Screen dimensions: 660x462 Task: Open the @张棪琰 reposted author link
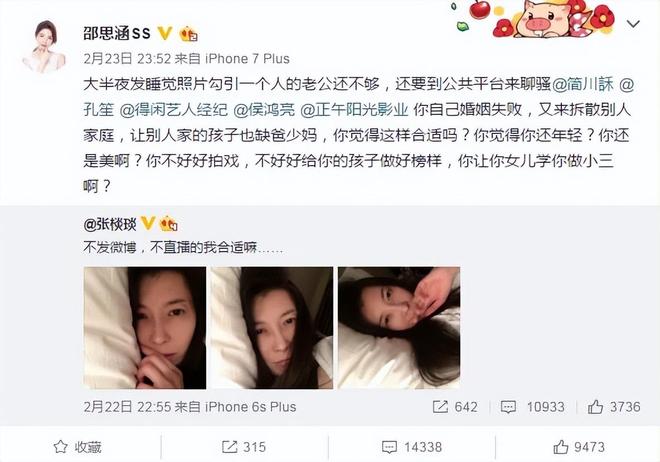pyautogui.click(x=110, y=224)
